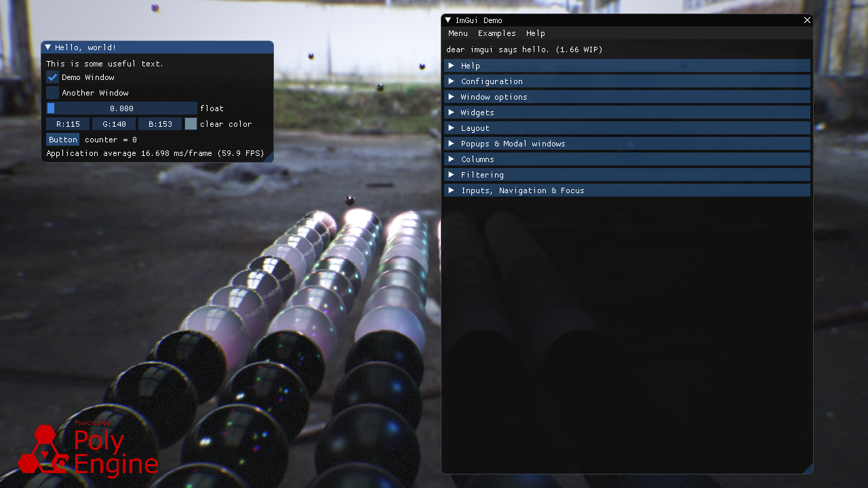This screenshot has width=868, height=488.
Task: Click the ImGui Demo title bar text
Action: coord(479,20)
